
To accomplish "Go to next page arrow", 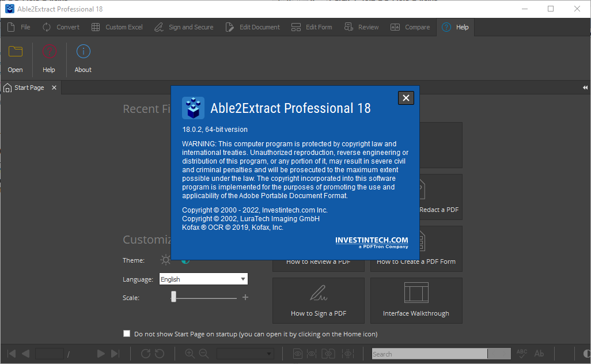I will click(101, 354).
